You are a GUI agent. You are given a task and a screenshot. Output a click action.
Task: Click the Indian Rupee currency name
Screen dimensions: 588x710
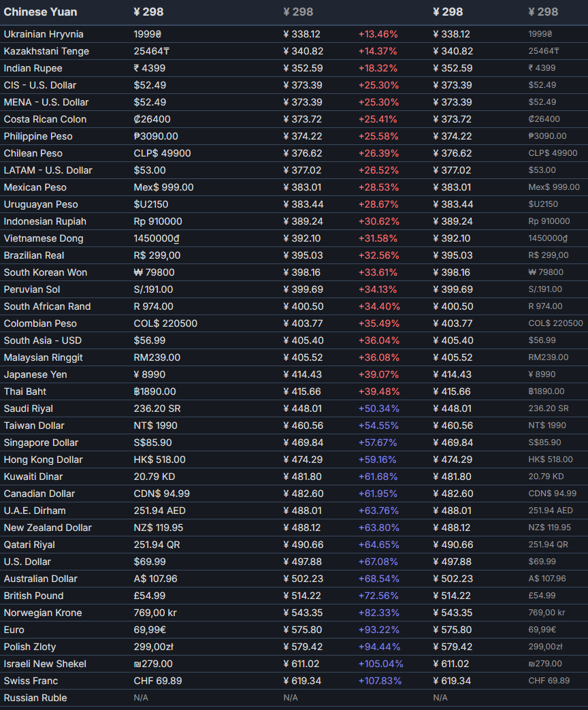(x=33, y=68)
